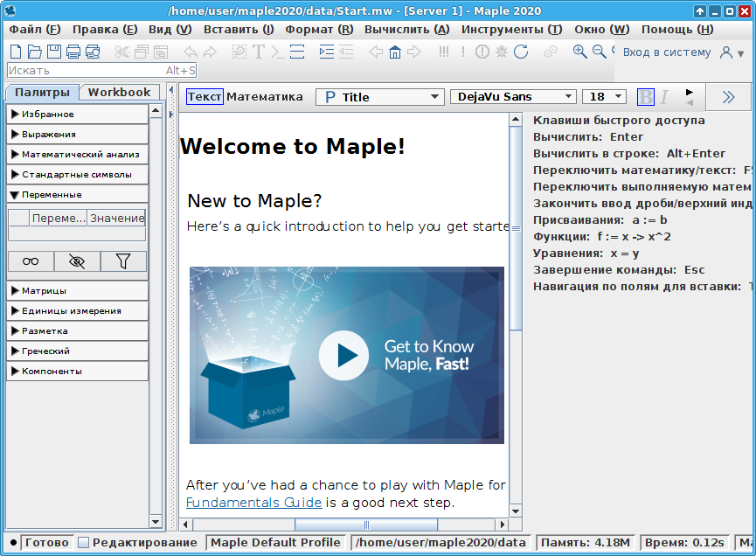The width and height of the screenshot is (756, 556).
Task: Collapse the Переменные palette
Action: 77,195
